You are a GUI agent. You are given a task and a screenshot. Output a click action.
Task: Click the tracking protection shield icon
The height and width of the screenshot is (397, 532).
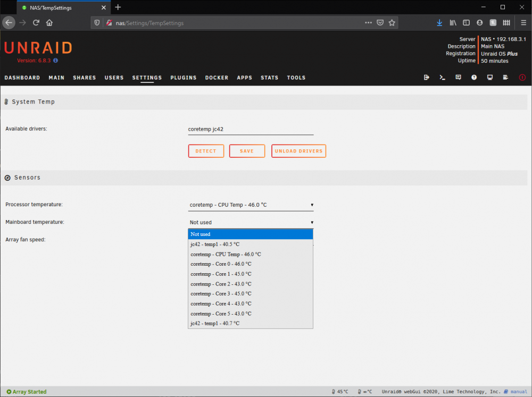click(97, 23)
